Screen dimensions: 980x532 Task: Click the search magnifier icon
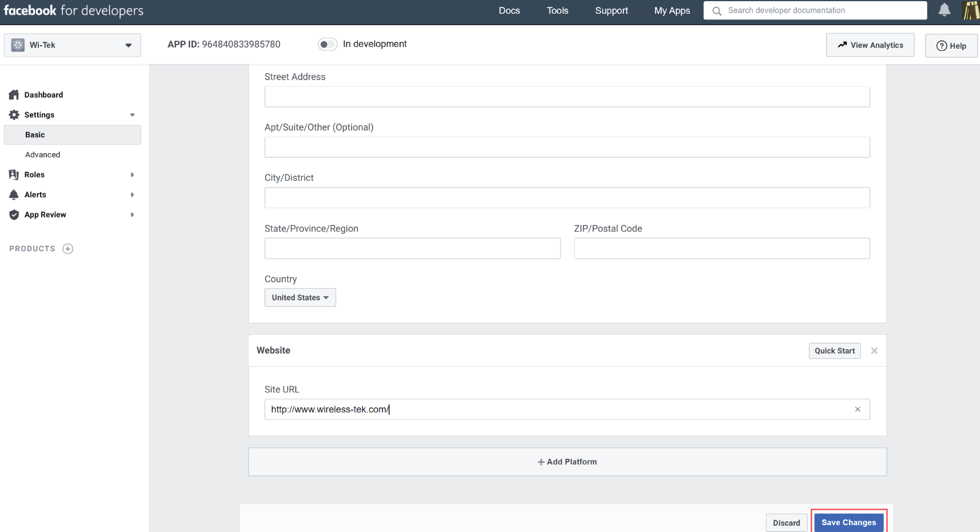click(717, 11)
